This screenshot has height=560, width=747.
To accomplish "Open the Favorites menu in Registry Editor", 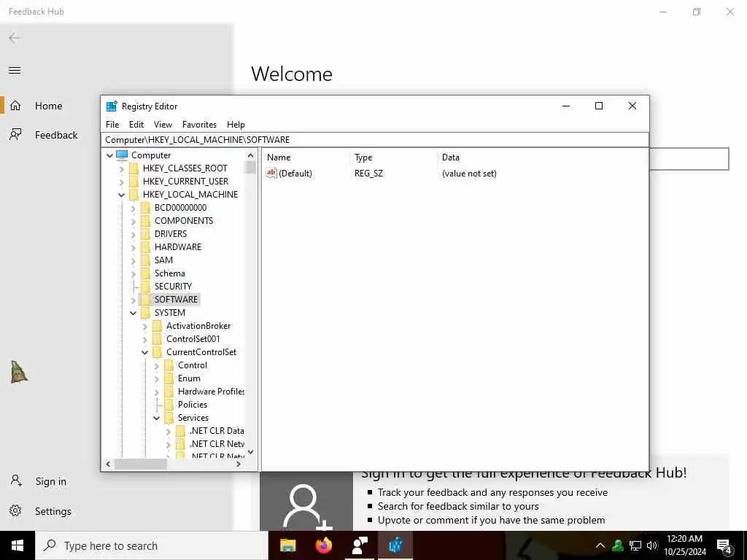I will coord(199,124).
